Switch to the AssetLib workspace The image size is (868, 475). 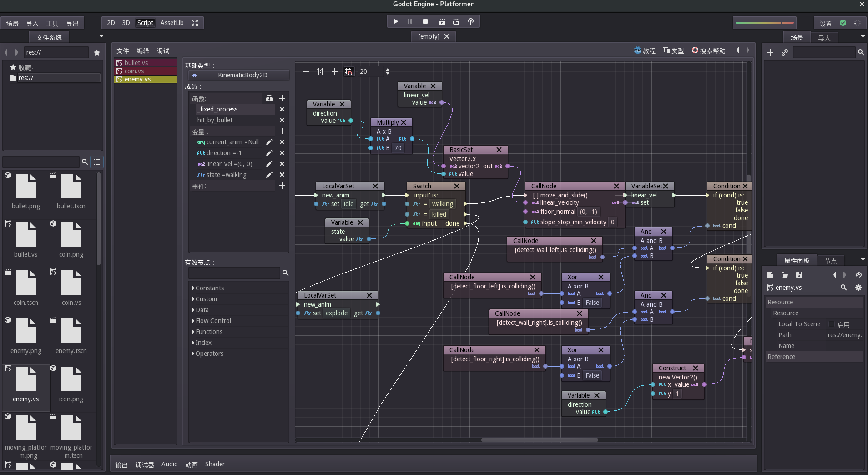(x=172, y=23)
